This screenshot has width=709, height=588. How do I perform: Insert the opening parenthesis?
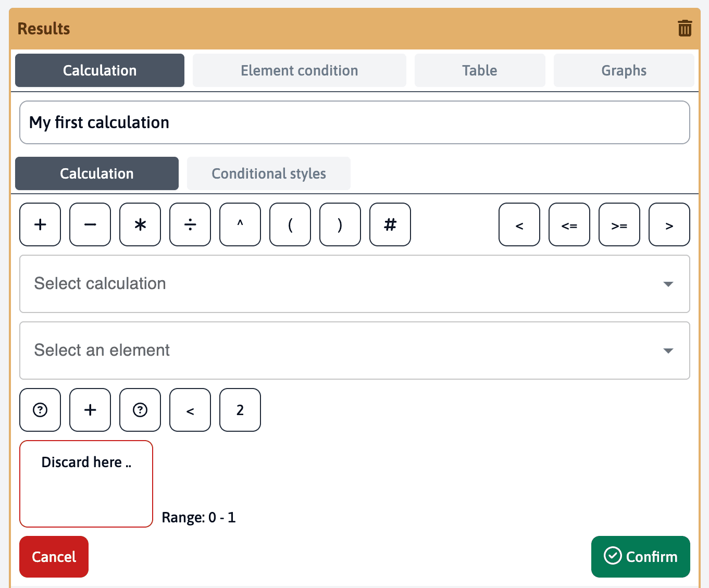click(x=290, y=224)
